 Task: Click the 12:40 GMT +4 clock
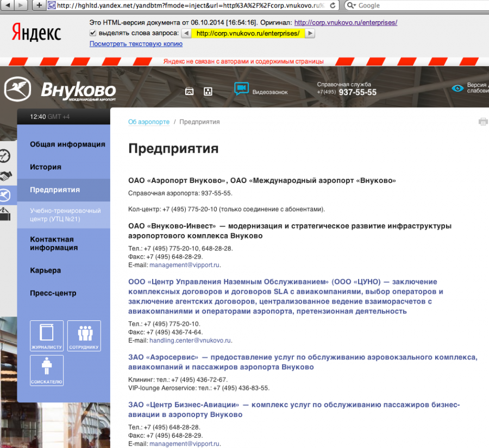pos(49,117)
